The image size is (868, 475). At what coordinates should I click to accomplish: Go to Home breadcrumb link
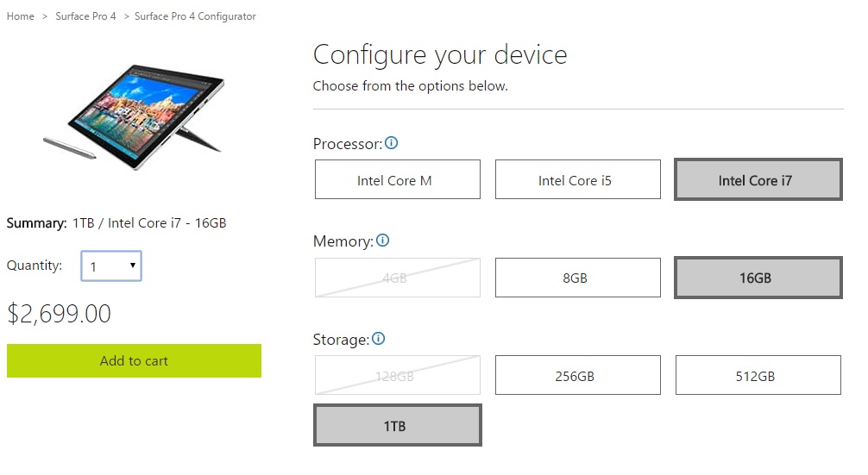[21, 16]
